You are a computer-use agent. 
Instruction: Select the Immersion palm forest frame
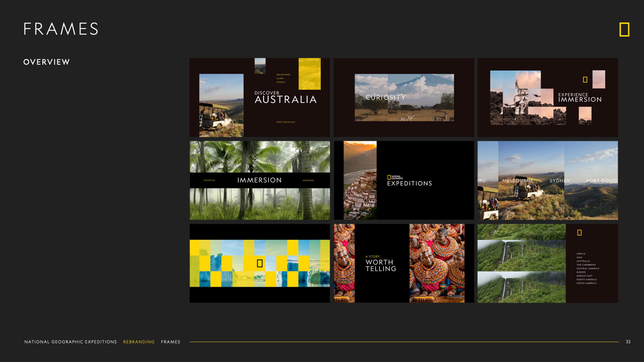(x=260, y=180)
